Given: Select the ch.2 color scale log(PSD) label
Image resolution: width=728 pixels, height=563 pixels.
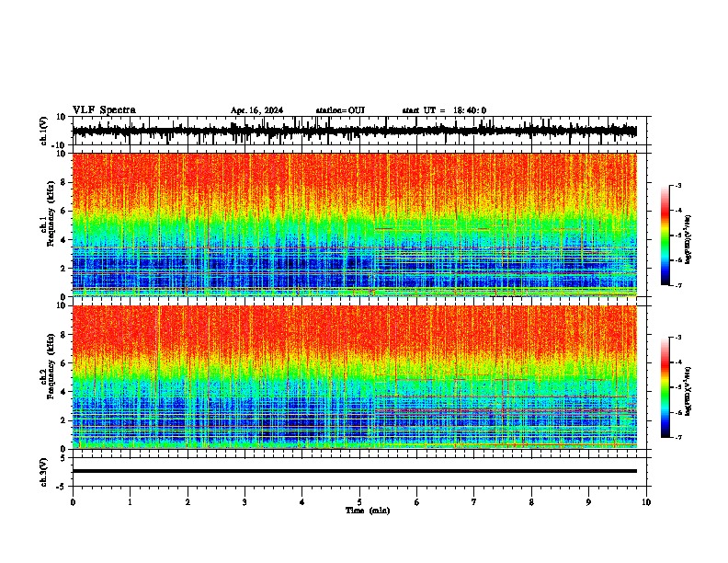Looking at the screenshot, I should pyautogui.click(x=688, y=391).
